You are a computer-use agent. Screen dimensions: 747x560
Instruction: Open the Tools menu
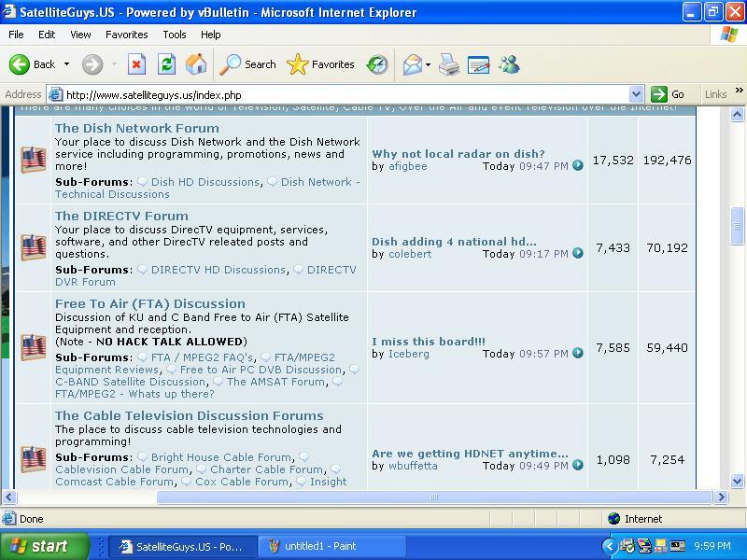[175, 35]
